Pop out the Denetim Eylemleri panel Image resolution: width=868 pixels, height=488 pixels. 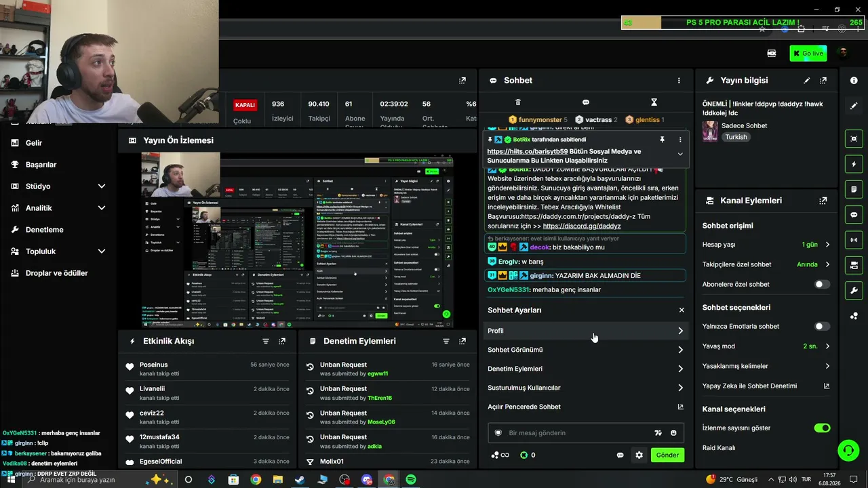click(x=462, y=341)
